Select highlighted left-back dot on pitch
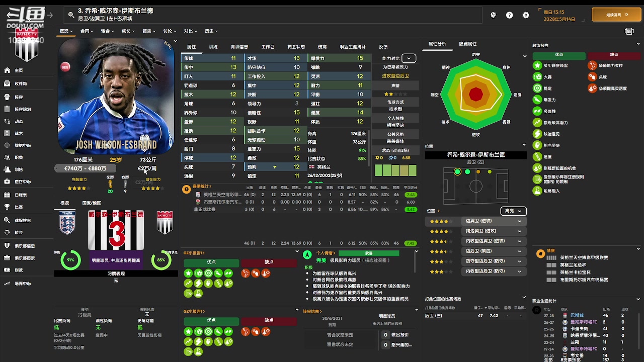Screen dimensions: 644x362 pos(457,172)
